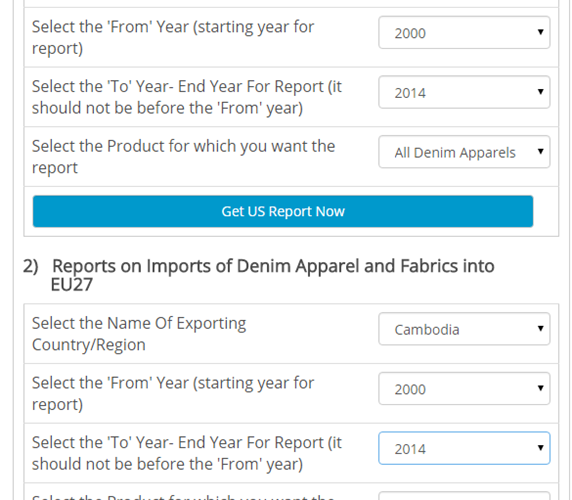Open the Cambodia exporting country dropdown
Viewport: 572px width, 500px height.
(464, 329)
